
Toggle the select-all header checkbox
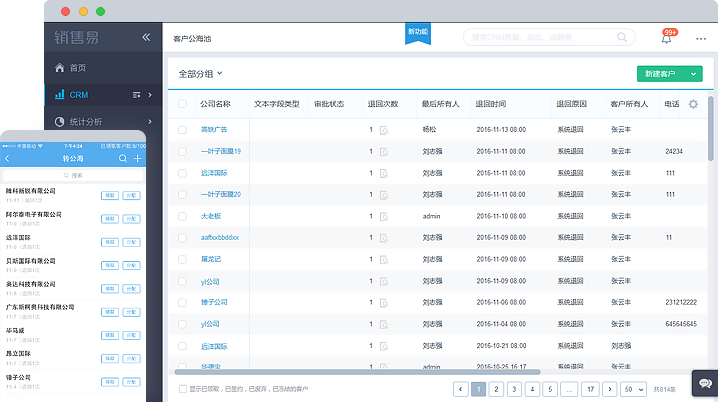tap(182, 104)
